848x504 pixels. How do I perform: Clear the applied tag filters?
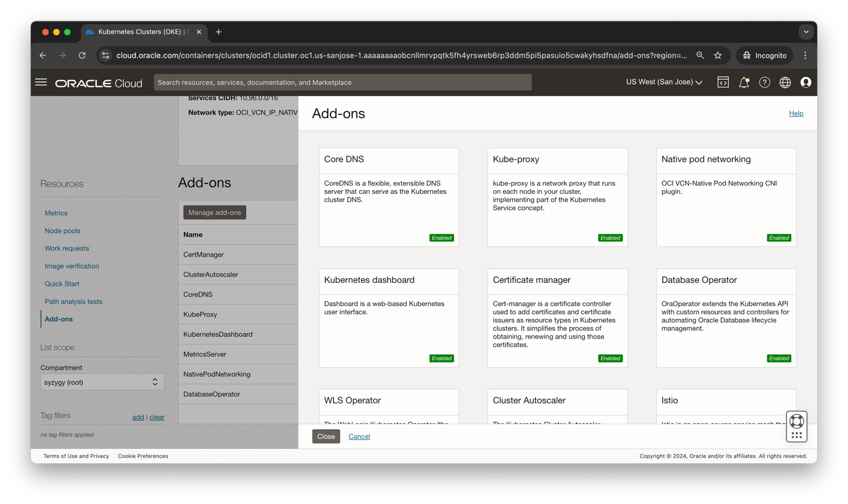click(x=157, y=417)
